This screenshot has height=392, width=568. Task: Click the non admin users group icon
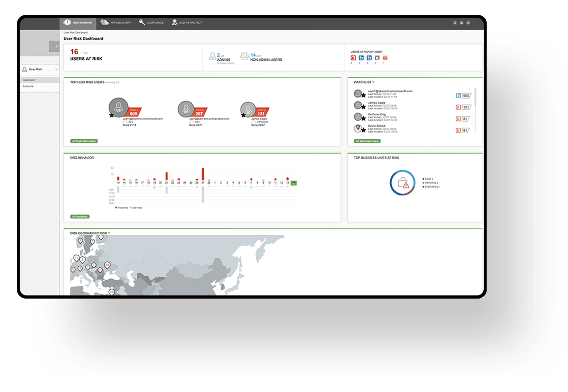pos(244,56)
